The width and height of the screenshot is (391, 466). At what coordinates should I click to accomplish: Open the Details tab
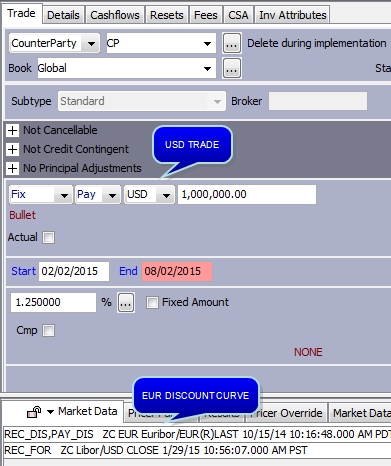63,15
